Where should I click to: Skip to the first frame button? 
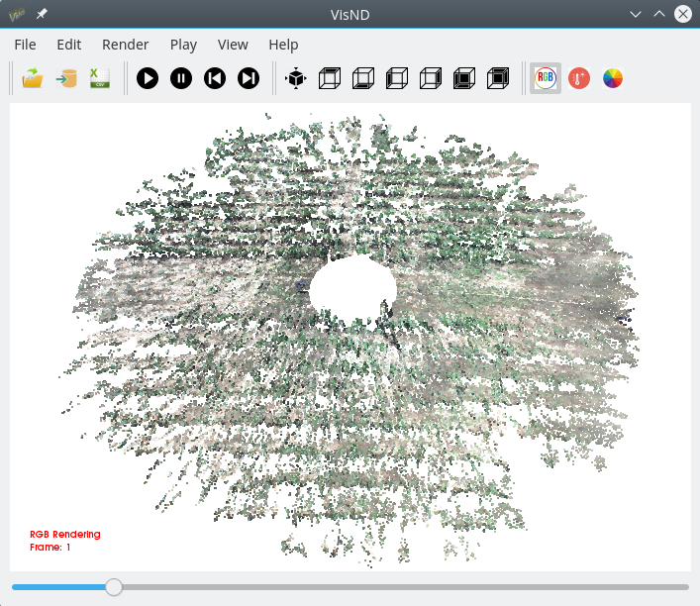(x=215, y=78)
